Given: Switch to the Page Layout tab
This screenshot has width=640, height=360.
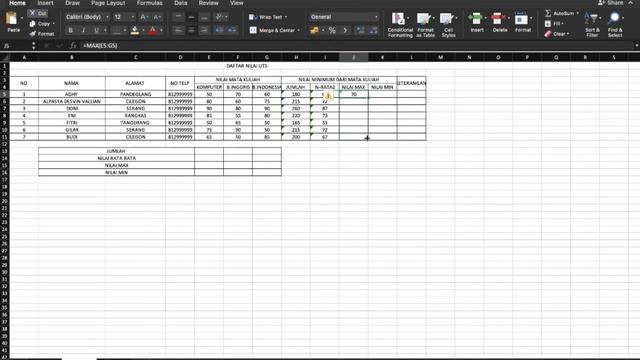Looking at the screenshot, I should coord(108,3).
